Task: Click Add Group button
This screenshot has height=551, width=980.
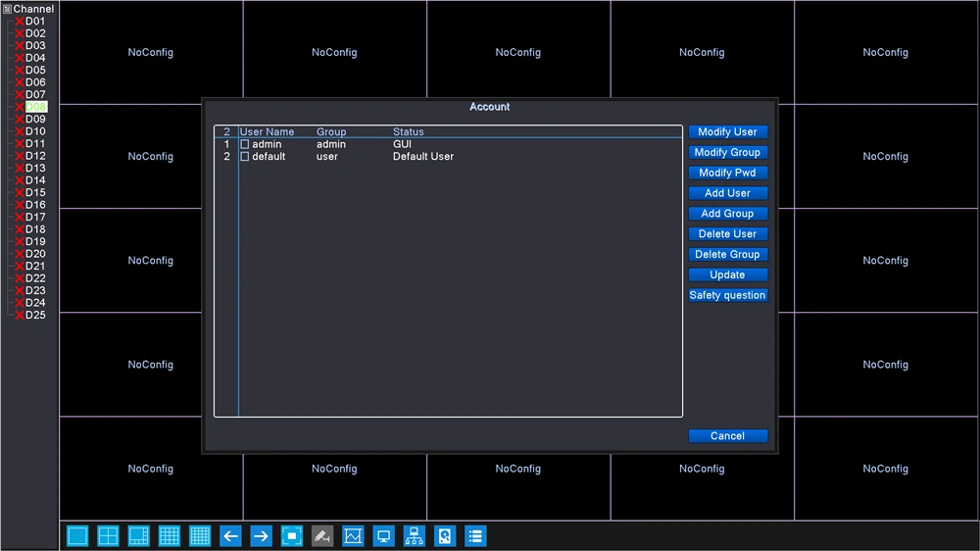Action: [727, 214]
